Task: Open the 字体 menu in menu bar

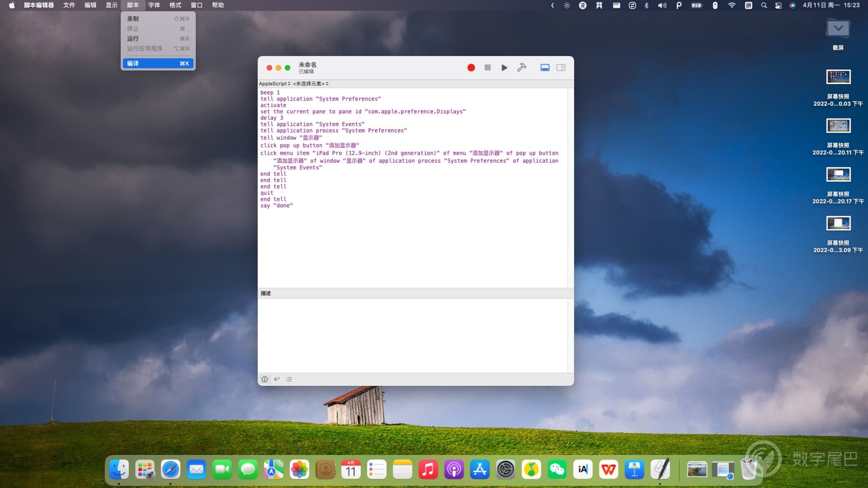Action: point(154,5)
